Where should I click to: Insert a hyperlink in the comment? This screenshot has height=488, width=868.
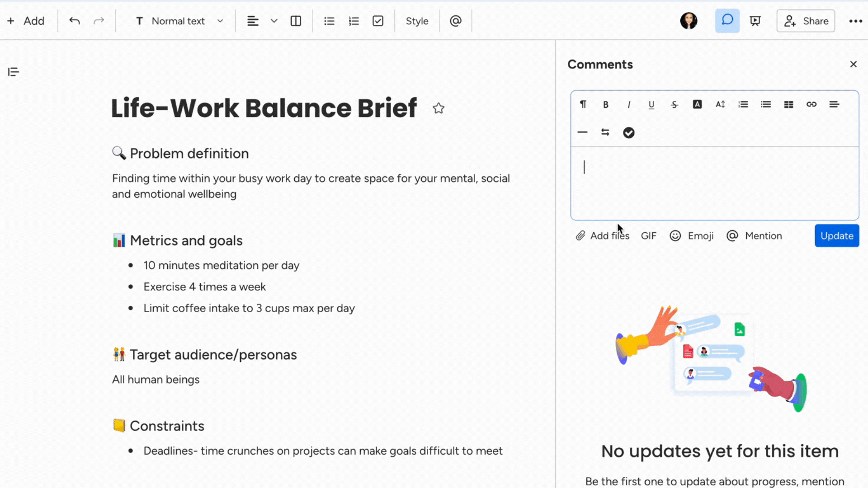pos(812,104)
